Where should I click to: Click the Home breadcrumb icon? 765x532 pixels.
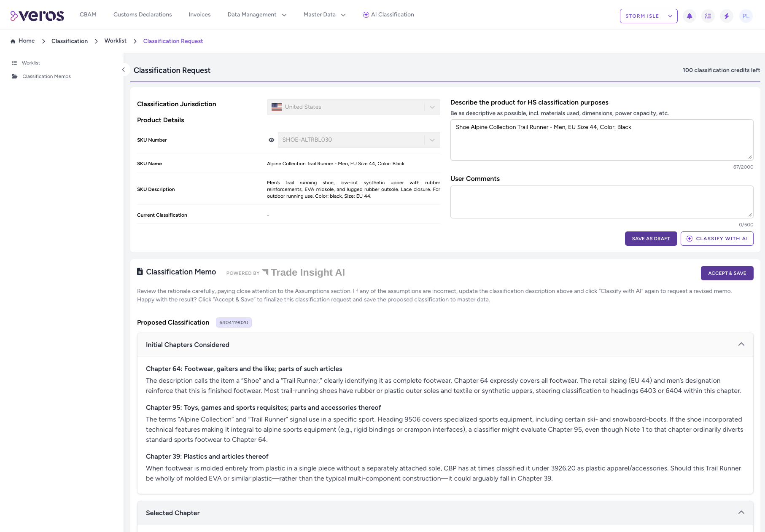pos(13,41)
